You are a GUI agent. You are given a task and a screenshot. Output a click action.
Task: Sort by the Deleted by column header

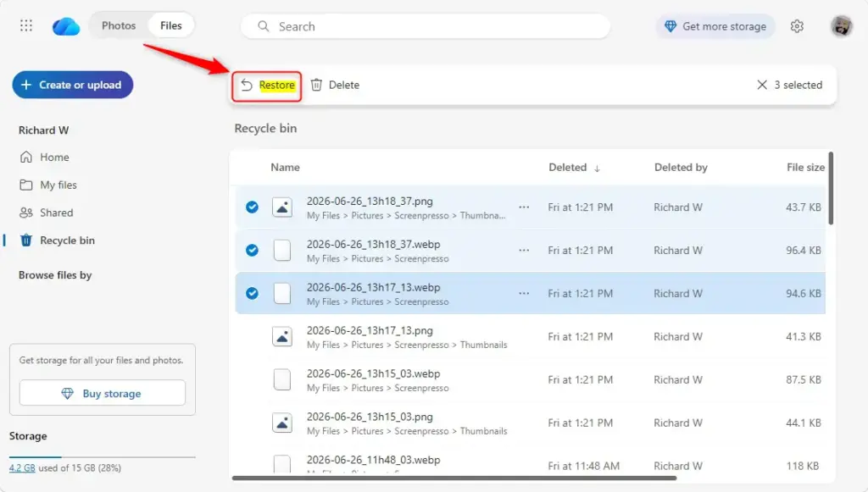[x=681, y=167]
